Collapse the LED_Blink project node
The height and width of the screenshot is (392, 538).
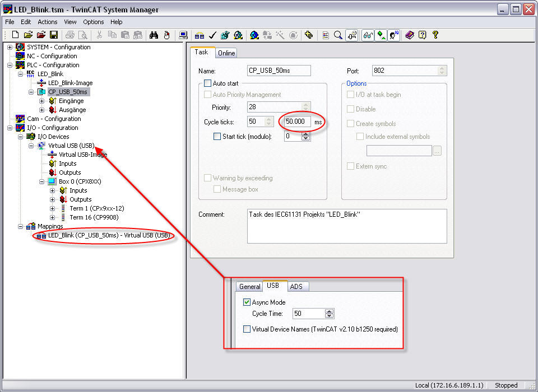tap(21, 74)
